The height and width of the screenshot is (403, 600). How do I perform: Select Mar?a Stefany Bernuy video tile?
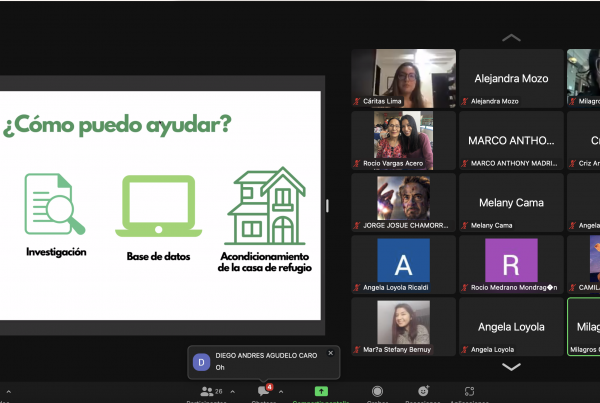point(403,326)
